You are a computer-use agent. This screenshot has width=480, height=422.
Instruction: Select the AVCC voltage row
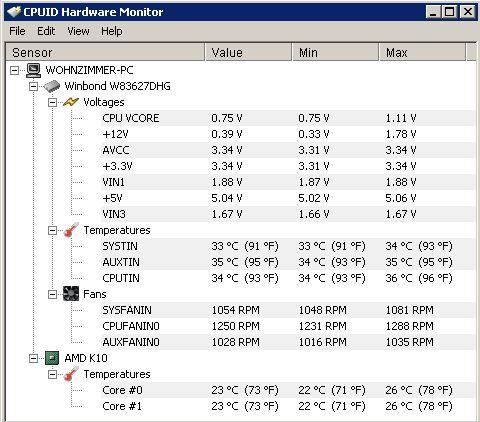click(288, 150)
